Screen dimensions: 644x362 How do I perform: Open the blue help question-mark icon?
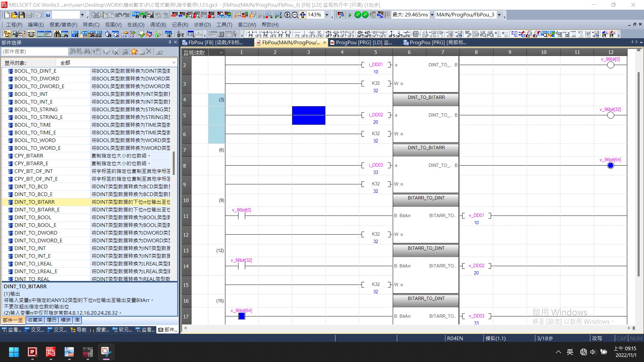point(48,15)
